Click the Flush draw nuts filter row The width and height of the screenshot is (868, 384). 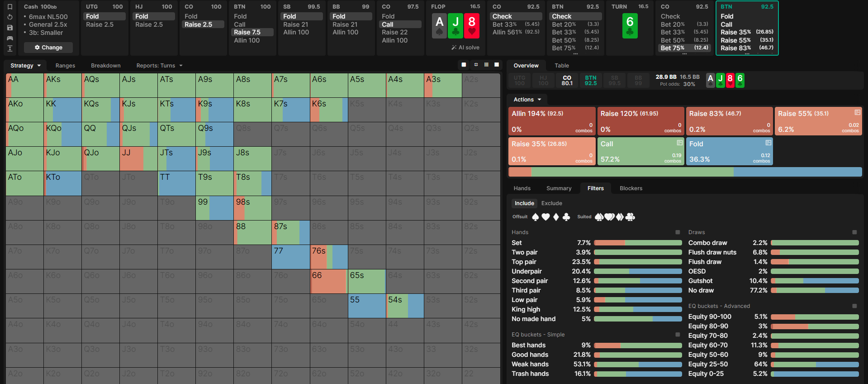(773, 252)
